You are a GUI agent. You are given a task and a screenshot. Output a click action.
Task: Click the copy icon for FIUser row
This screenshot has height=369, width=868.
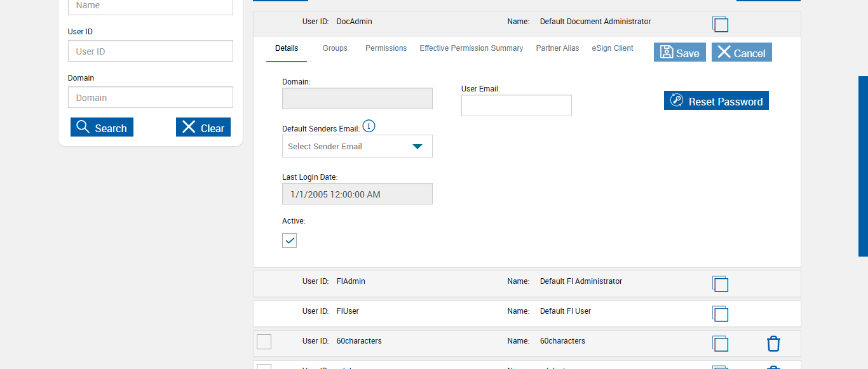(720, 314)
